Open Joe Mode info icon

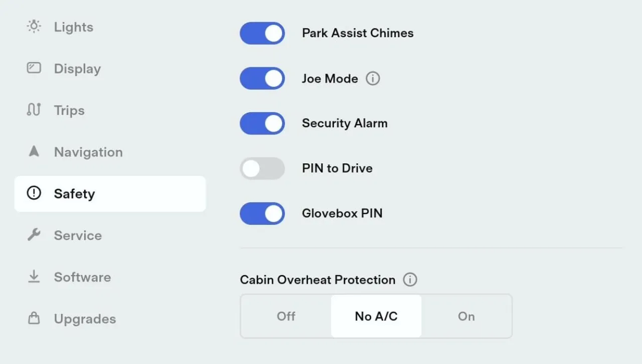click(373, 79)
